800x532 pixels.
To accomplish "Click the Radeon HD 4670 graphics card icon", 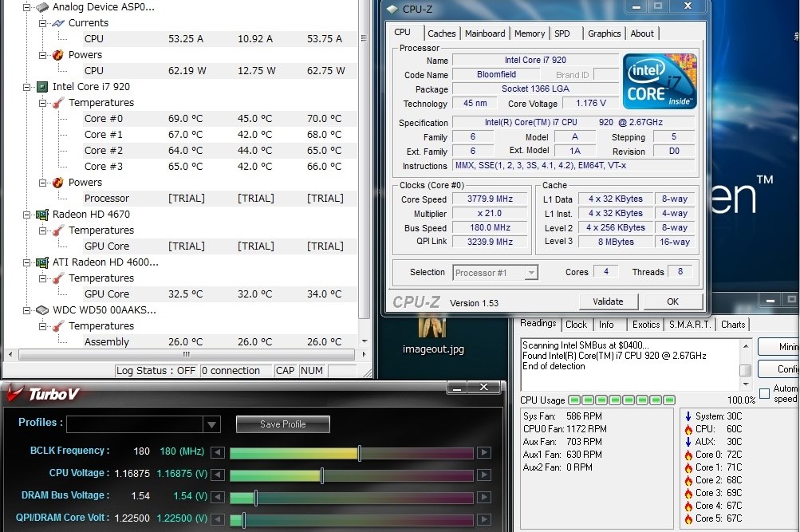I will point(42,215).
